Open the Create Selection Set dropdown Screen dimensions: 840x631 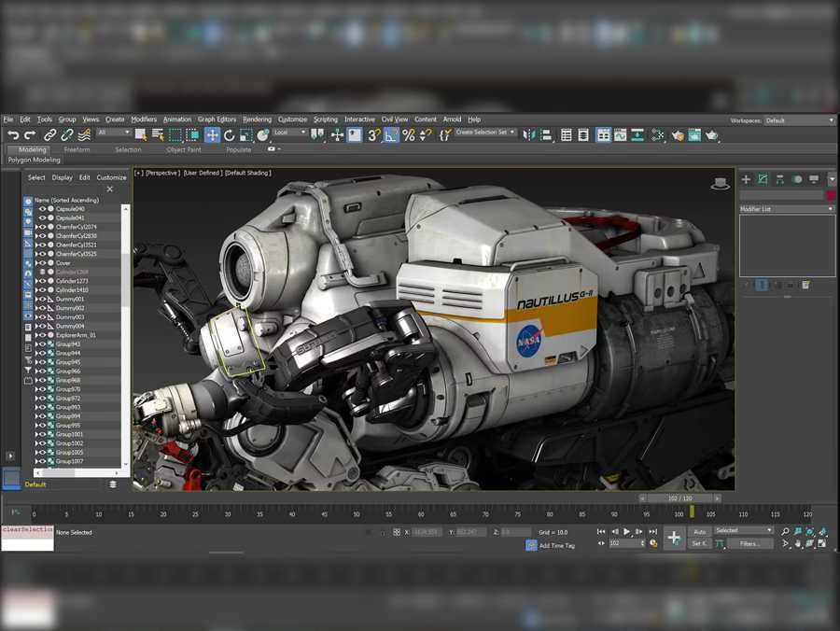click(485, 132)
